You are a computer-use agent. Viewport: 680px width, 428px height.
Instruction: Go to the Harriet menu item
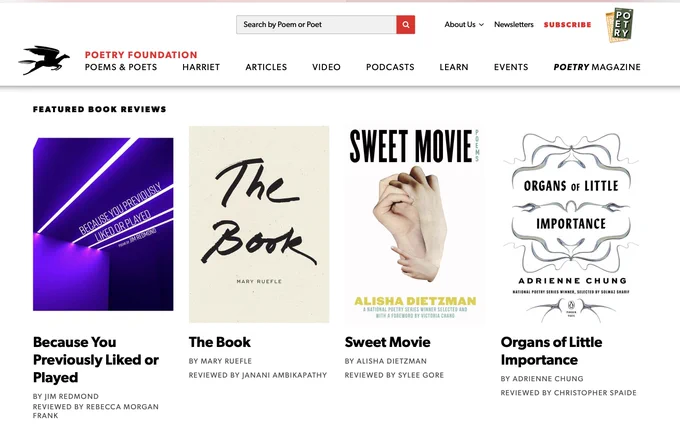click(x=201, y=67)
